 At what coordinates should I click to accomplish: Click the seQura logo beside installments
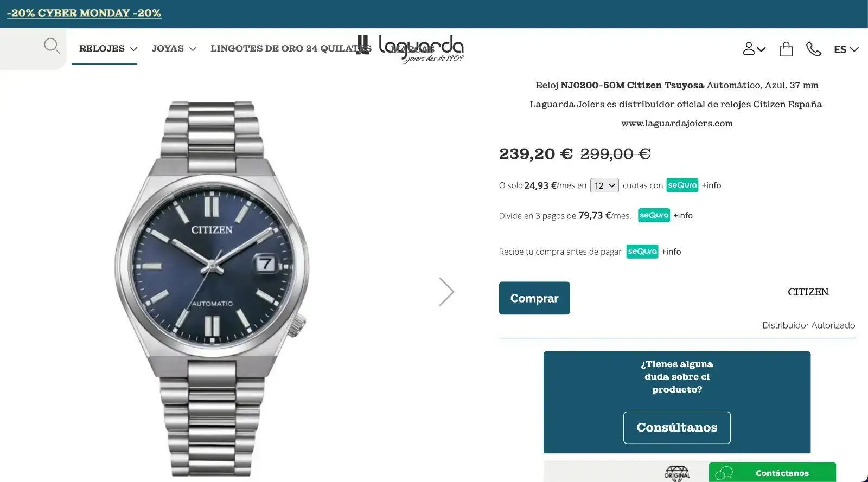pyautogui.click(x=682, y=185)
